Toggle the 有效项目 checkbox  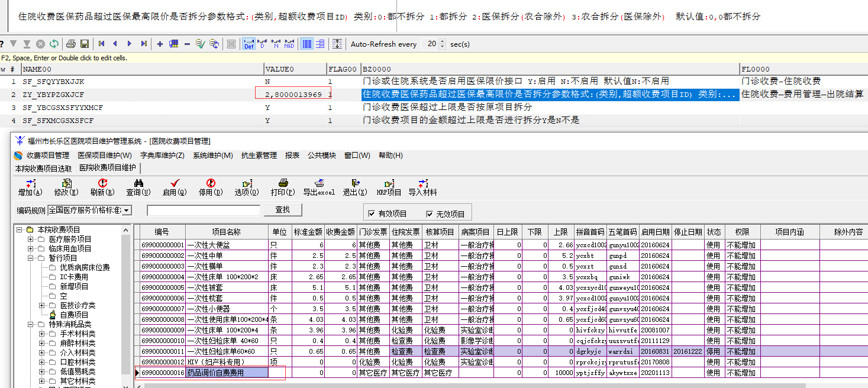tap(372, 214)
